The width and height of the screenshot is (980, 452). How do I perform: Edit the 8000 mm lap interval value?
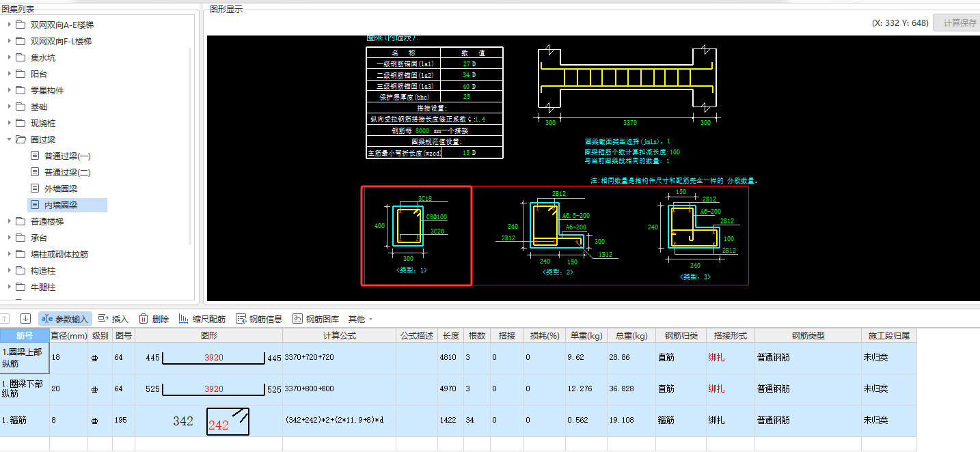pyautogui.click(x=423, y=130)
